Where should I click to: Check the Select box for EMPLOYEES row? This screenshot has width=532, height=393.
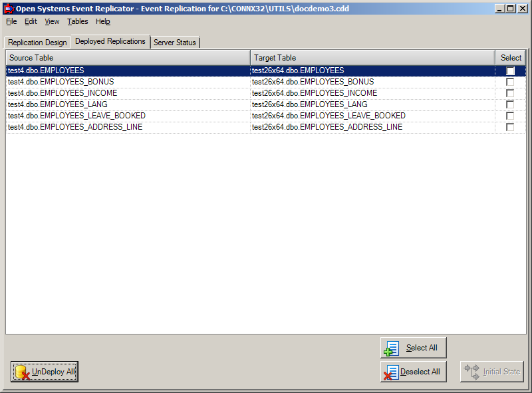(x=510, y=70)
